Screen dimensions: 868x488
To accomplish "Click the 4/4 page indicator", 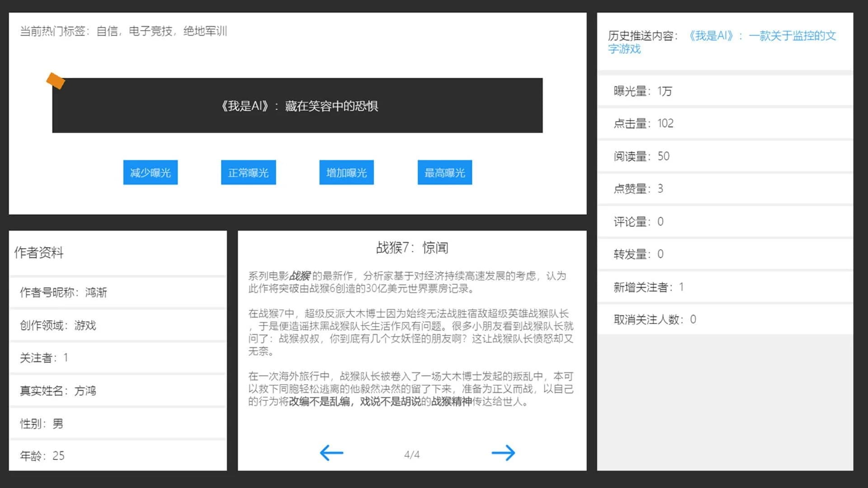I will coord(412,455).
